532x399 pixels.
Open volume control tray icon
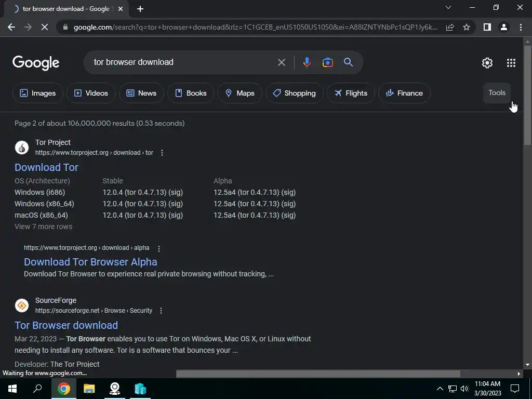(464, 389)
